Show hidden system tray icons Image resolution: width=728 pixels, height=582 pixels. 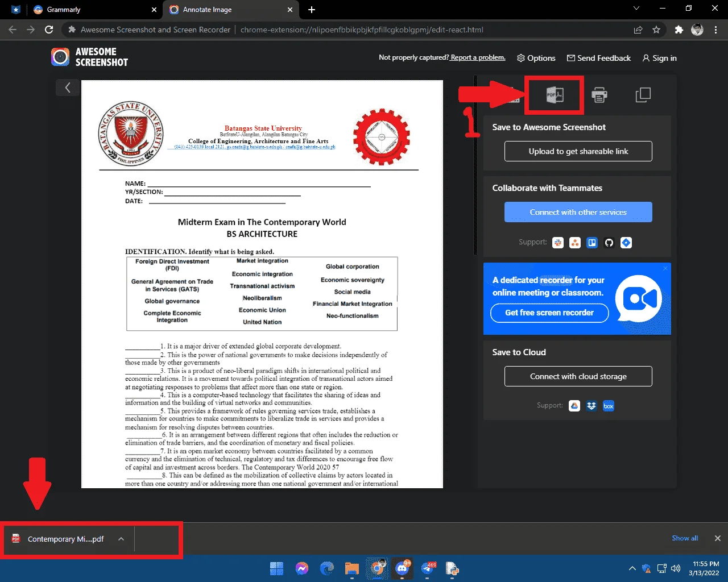pyautogui.click(x=632, y=568)
